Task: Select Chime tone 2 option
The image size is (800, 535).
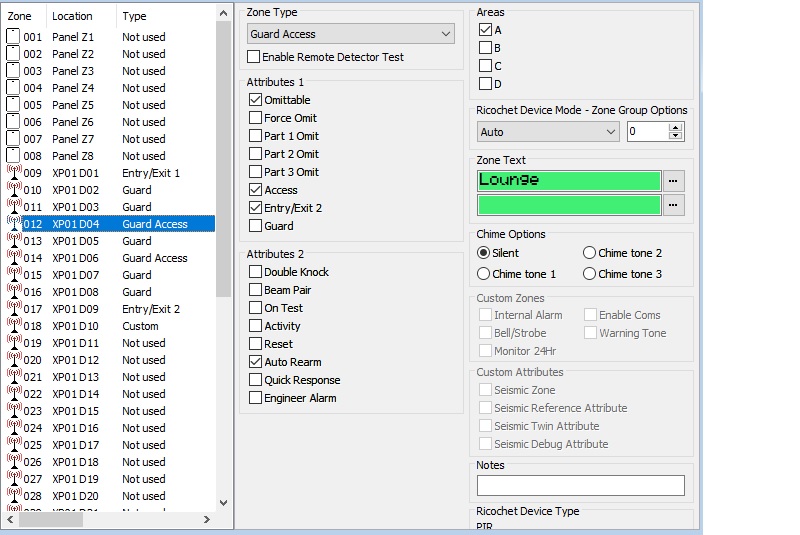Action: click(589, 254)
